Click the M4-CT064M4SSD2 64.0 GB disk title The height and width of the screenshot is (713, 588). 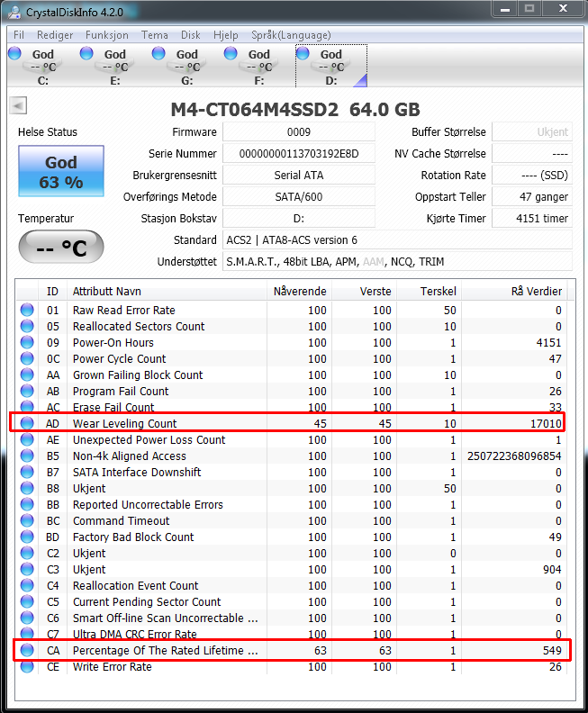[x=295, y=109]
